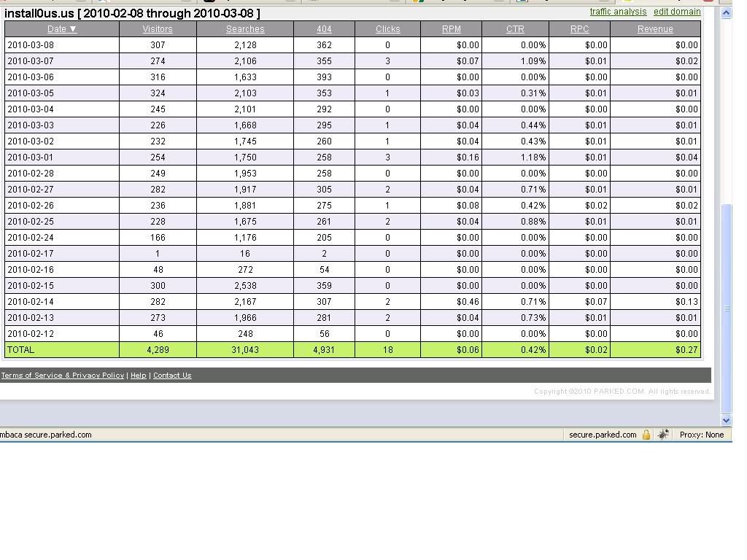Sort the table by Clicks
This screenshot has width=747, height=560.
coord(387,29)
